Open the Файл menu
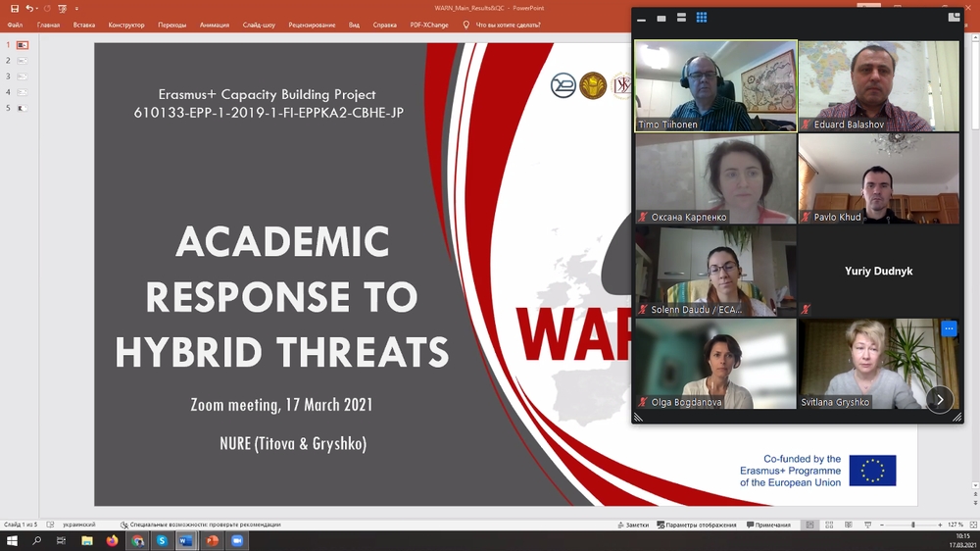This screenshot has width=980, height=551. (15, 25)
